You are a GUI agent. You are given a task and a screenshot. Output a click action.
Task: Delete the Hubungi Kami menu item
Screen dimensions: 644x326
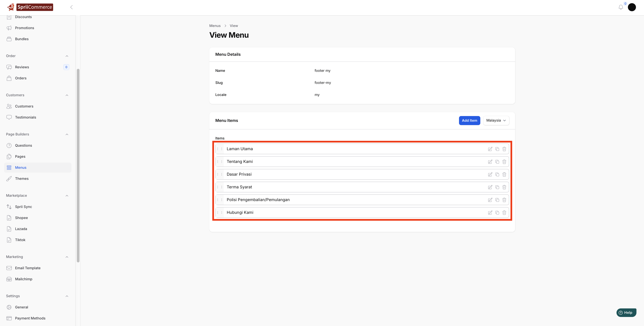pyautogui.click(x=504, y=213)
